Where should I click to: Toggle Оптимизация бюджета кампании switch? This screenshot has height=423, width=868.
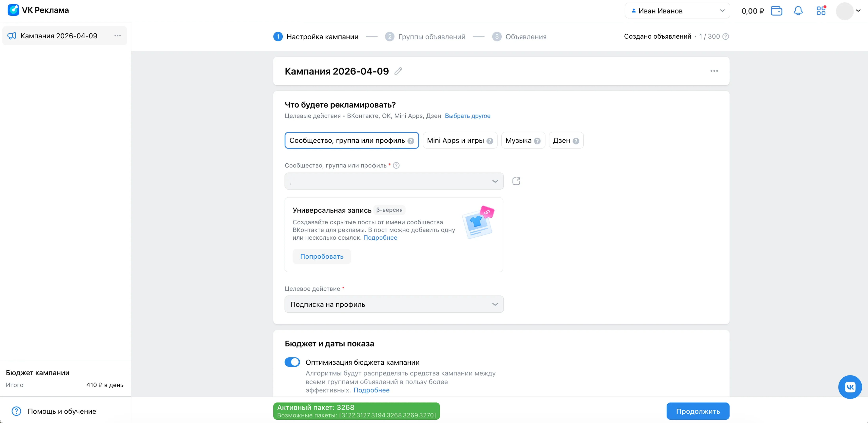[292, 362]
